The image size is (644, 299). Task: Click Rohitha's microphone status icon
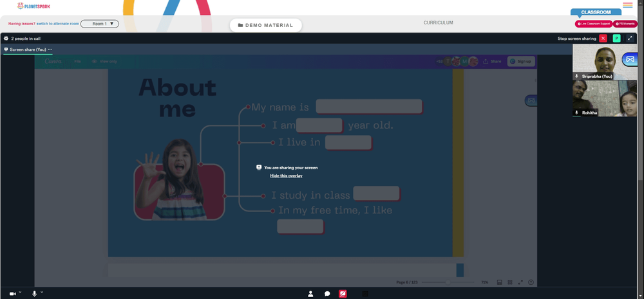tap(576, 113)
